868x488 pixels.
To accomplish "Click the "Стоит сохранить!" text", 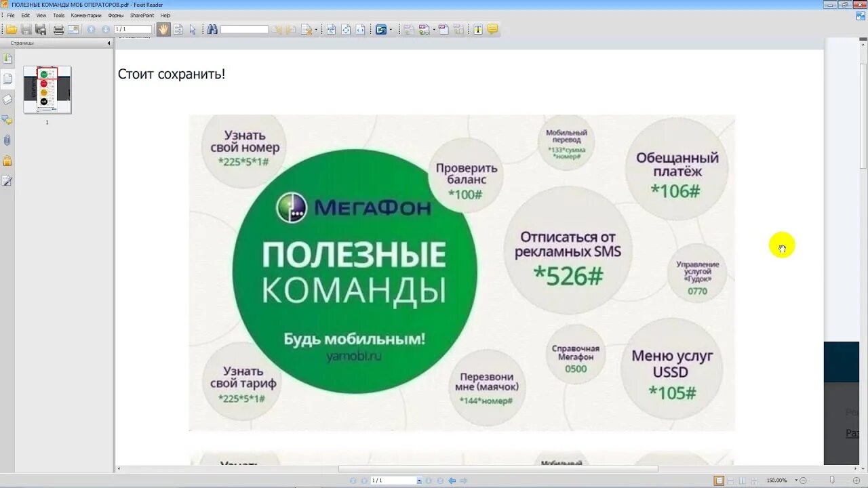I will [x=172, y=74].
